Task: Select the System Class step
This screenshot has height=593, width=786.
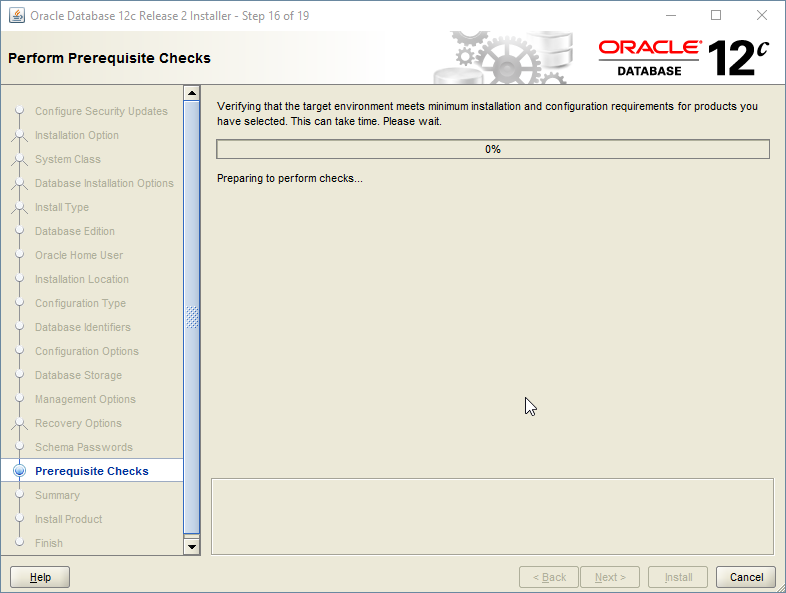Action: click(x=68, y=159)
